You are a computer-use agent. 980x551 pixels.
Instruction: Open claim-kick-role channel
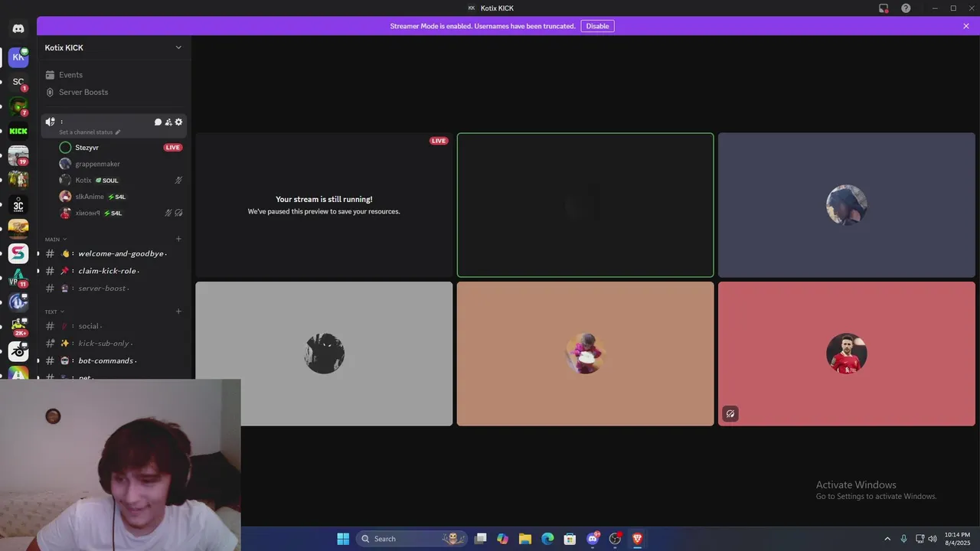tap(113, 271)
